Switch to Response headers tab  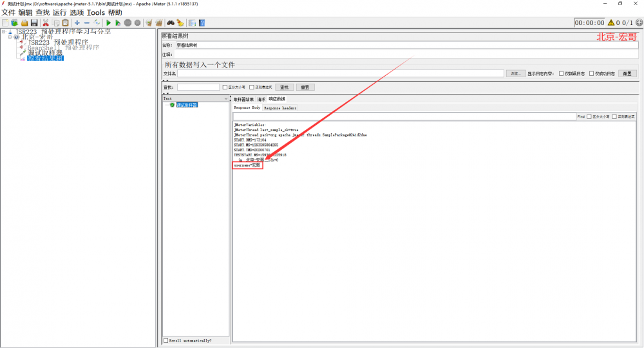[280, 108]
